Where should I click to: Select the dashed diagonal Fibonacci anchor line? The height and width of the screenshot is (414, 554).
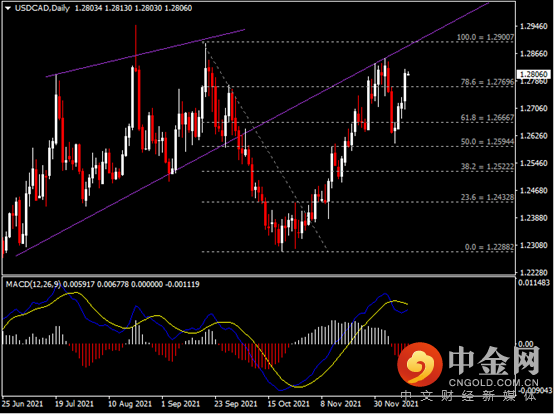tap(267, 146)
